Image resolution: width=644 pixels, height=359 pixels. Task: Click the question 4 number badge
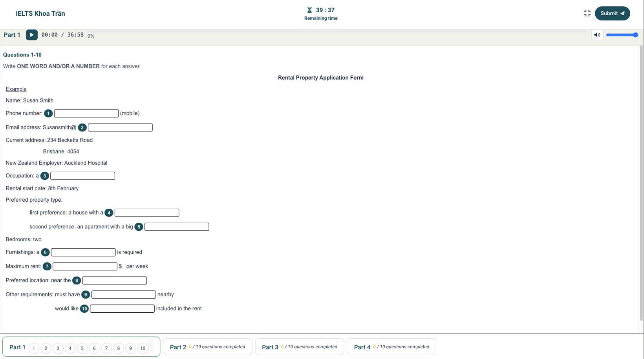[x=109, y=213]
